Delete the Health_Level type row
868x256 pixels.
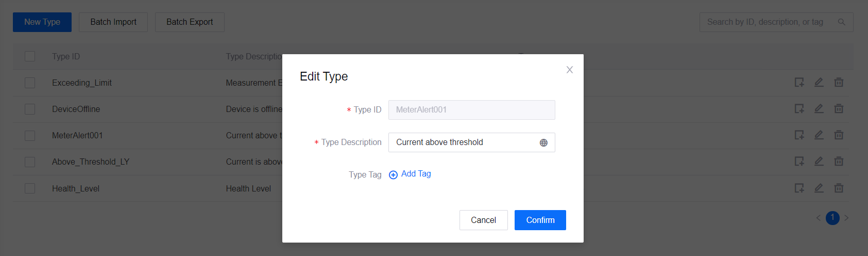point(839,188)
